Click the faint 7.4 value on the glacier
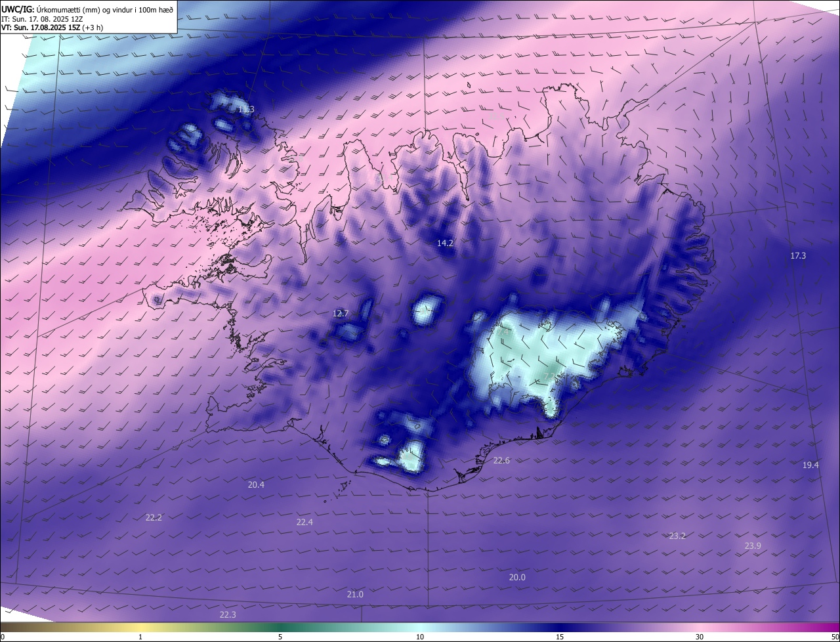This screenshot has height=642, width=840. click(x=503, y=333)
